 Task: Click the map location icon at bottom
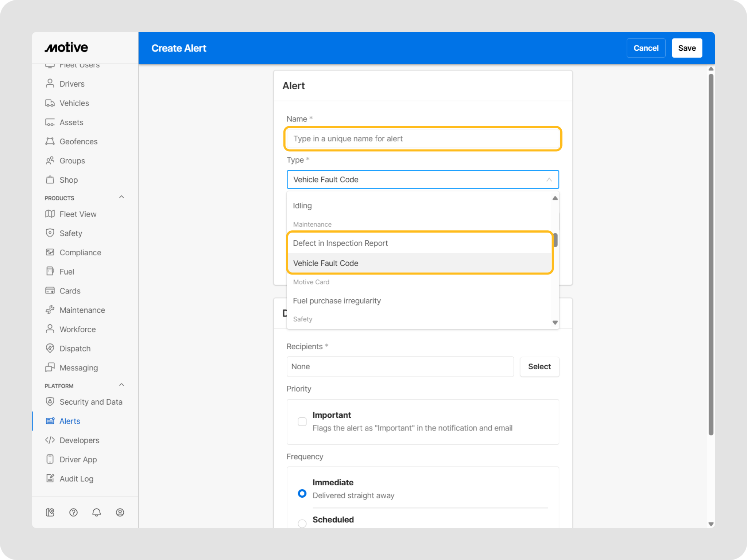(50, 512)
